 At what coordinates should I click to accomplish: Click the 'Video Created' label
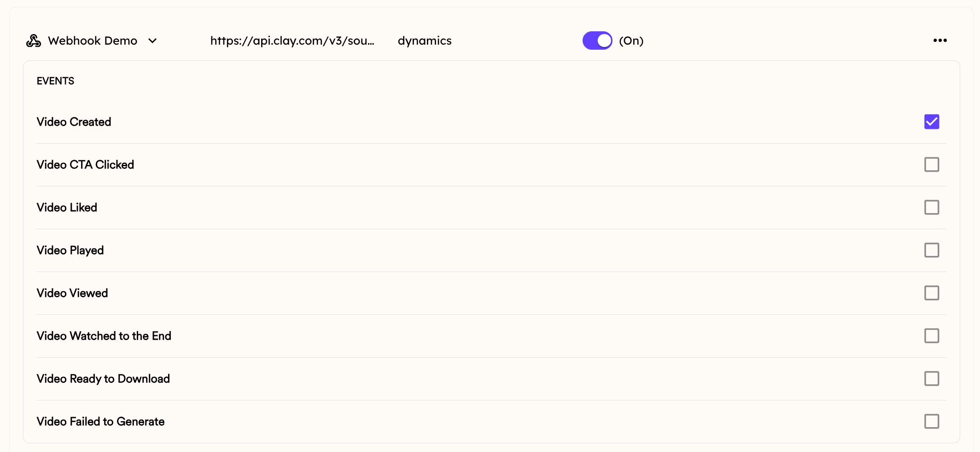74,122
